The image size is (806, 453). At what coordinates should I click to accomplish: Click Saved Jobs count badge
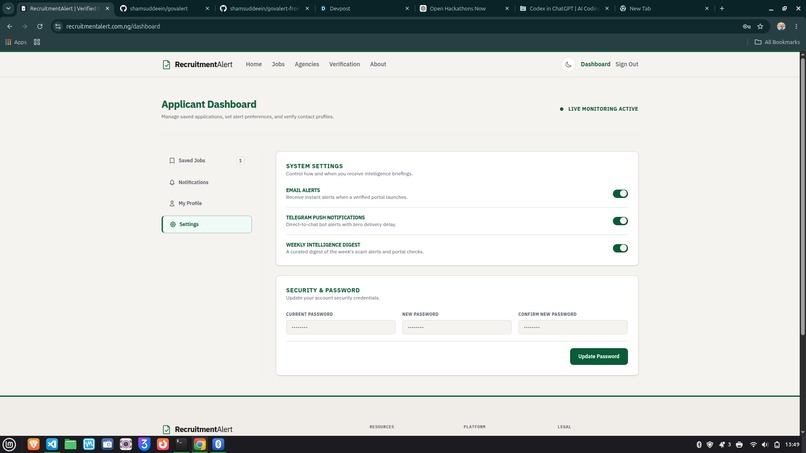(x=240, y=160)
